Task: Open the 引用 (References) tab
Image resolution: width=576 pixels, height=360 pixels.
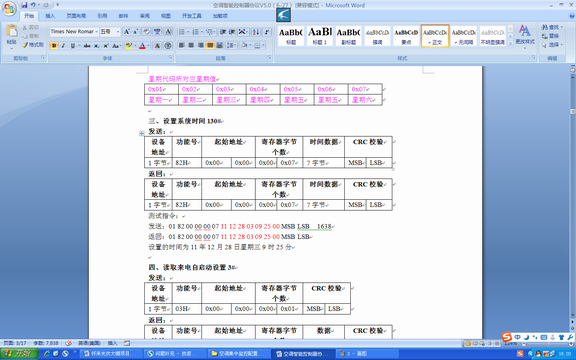Action: 102,16
